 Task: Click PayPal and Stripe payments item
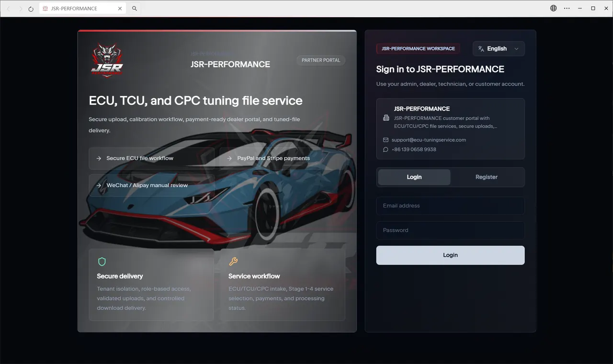pos(283,159)
